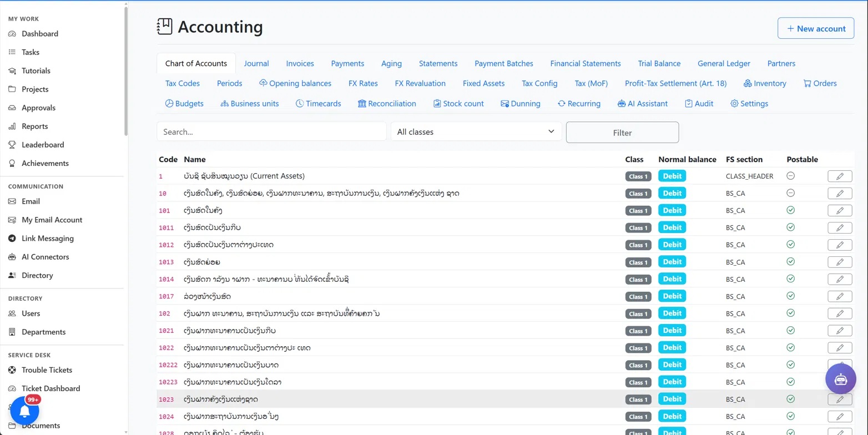Click the Achievements award icon
Screen dimensions: 868x435
click(x=12, y=164)
